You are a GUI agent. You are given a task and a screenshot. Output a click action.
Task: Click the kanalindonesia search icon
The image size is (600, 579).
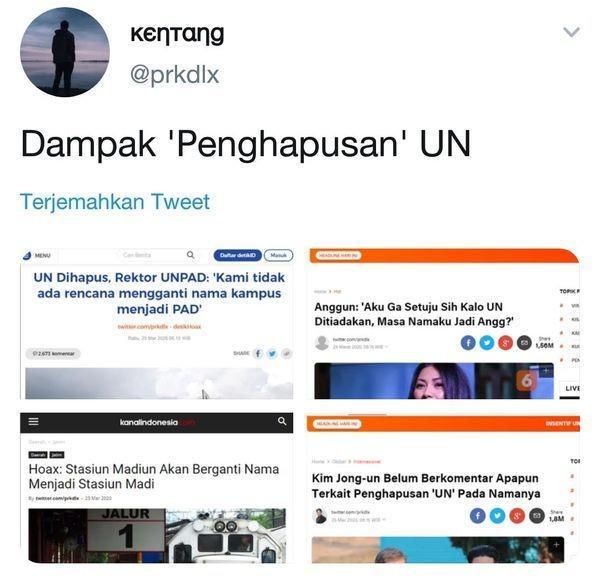282,421
